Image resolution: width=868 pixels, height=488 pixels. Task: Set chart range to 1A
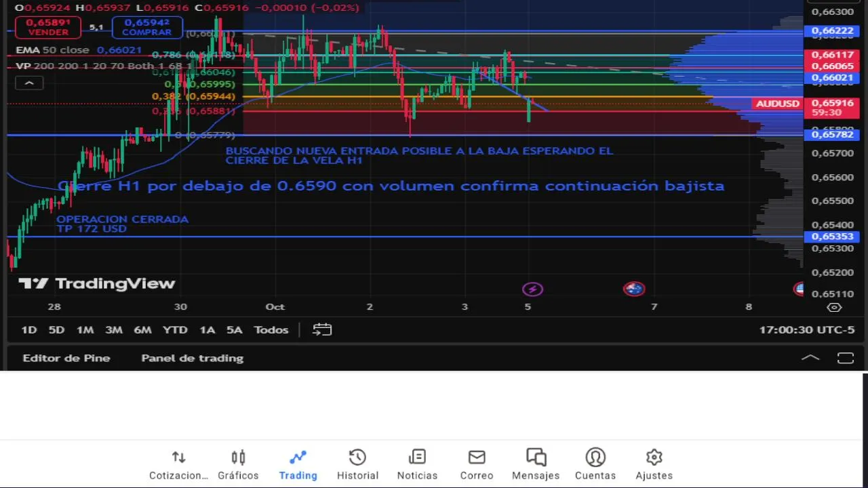pos(207,329)
